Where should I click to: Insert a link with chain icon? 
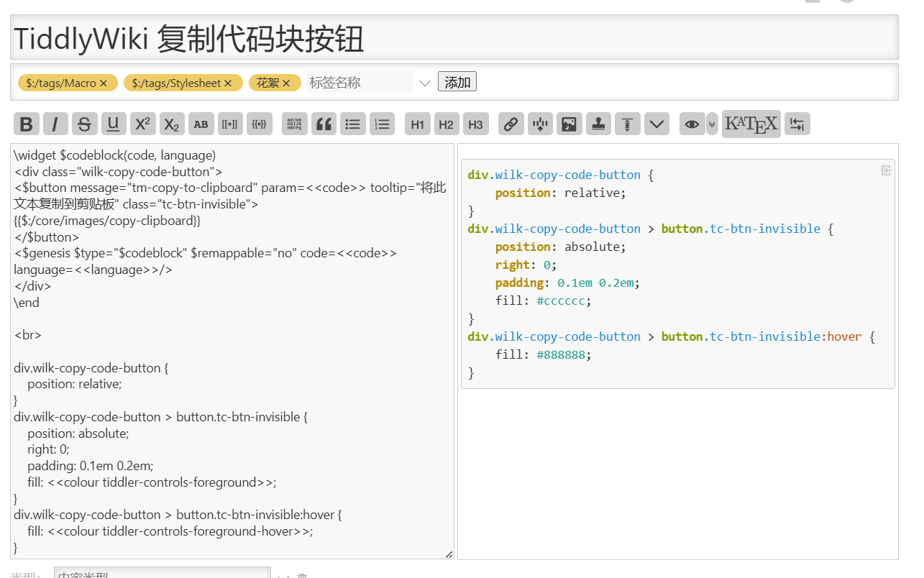click(x=511, y=124)
